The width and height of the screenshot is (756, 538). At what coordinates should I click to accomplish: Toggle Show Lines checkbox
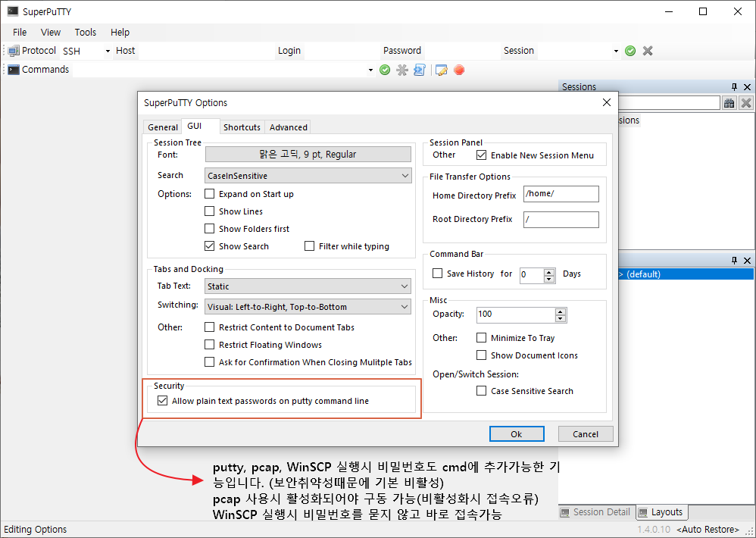209,211
